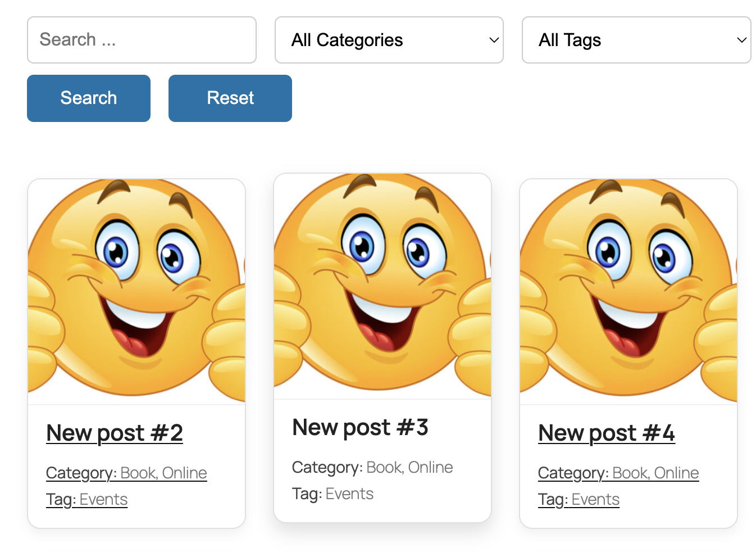Expand the All Categories chevron arrow

point(494,40)
